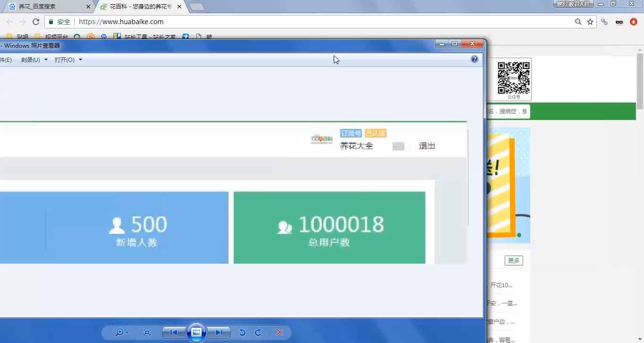Minimize the Windows Photo Viewer window

coord(442,44)
